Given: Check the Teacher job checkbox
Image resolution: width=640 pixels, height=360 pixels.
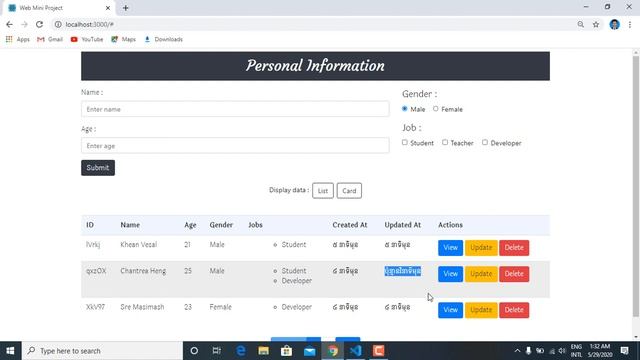Looking at the screenshot, I should 445,142.
